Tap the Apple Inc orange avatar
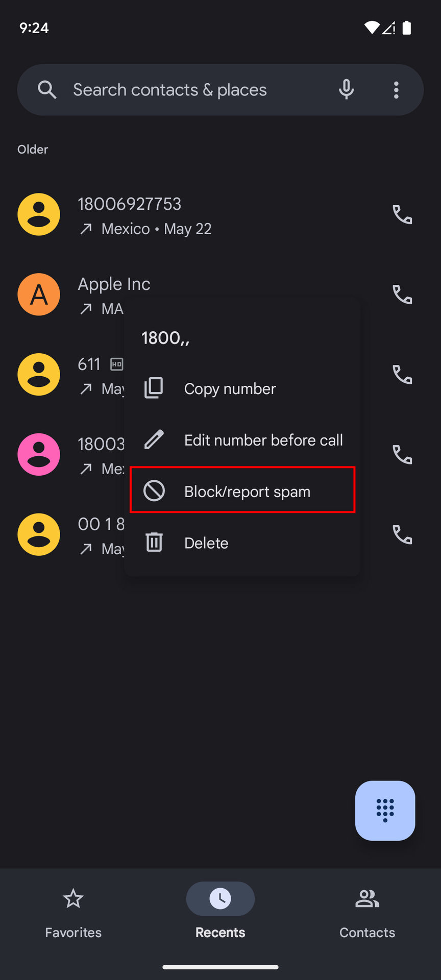This screenshot has width=441, height=980. 39,295
